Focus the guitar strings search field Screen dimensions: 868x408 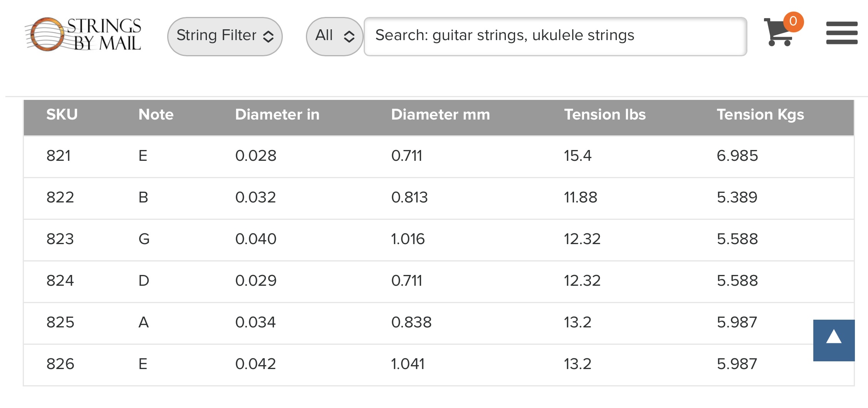pyautogui.click(x=555, y=36)
